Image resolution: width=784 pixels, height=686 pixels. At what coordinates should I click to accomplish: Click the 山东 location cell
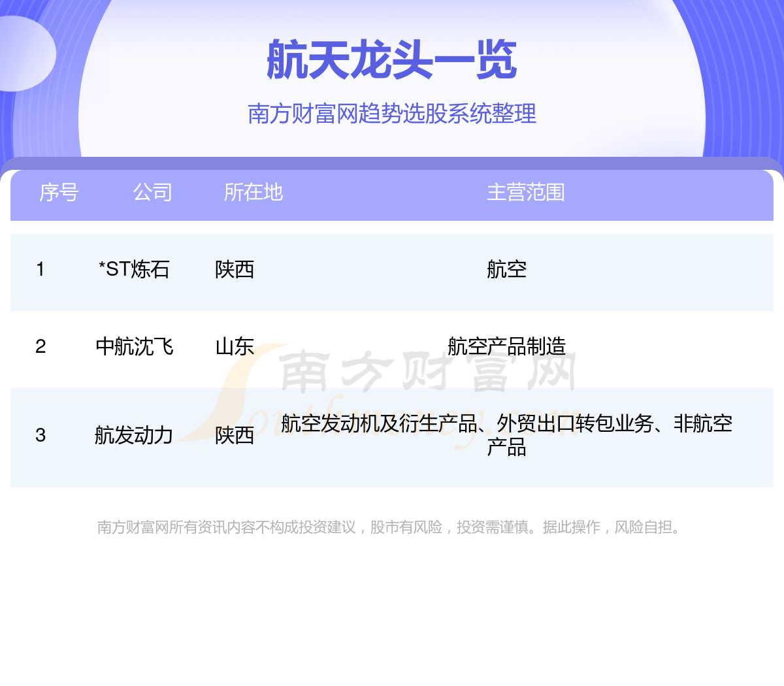tap(235, 346)
